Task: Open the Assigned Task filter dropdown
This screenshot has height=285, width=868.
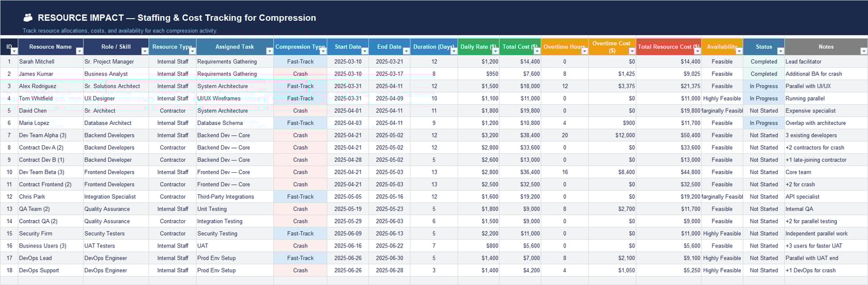Action: click(270, 51)
